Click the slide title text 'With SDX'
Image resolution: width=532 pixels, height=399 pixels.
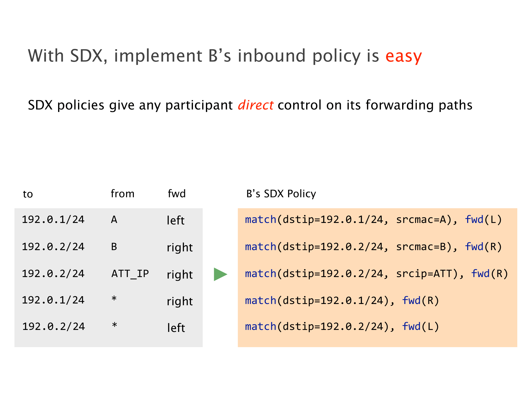pos(65,56)
